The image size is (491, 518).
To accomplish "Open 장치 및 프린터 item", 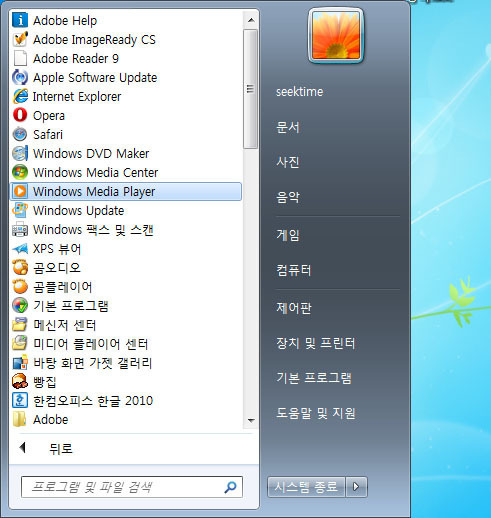I will 315,343.
